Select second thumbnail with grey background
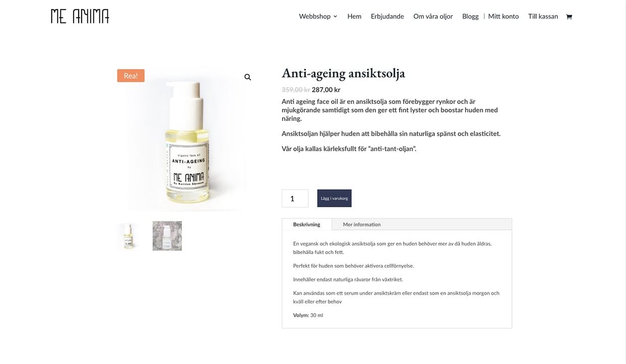 167,236
